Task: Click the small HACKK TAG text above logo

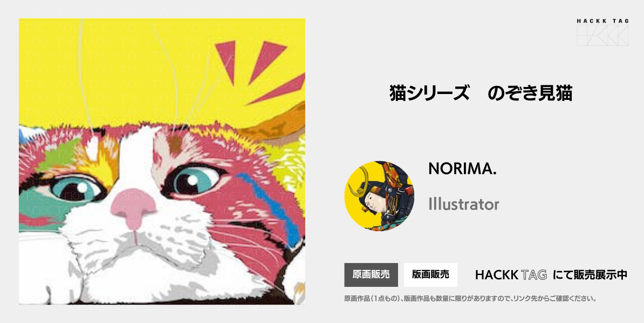Action: 602,21
